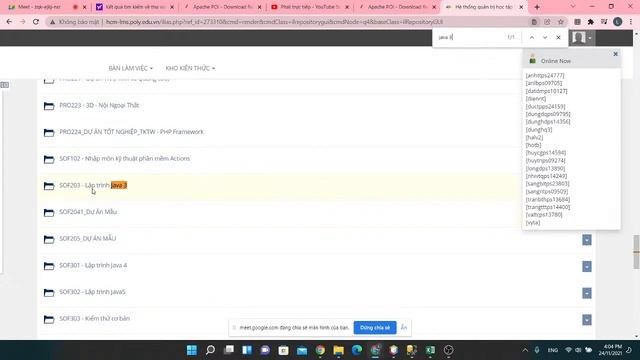Open PRO223 - 3D - Nội Ngoại Thất
The width and height of the screenshot is (640, 360).
99,105
